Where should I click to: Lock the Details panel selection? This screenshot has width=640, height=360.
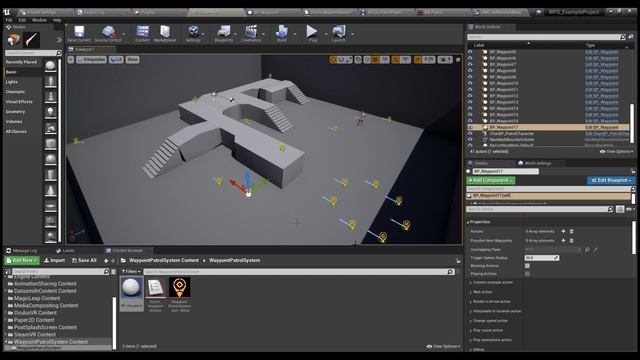pos(633,171)
